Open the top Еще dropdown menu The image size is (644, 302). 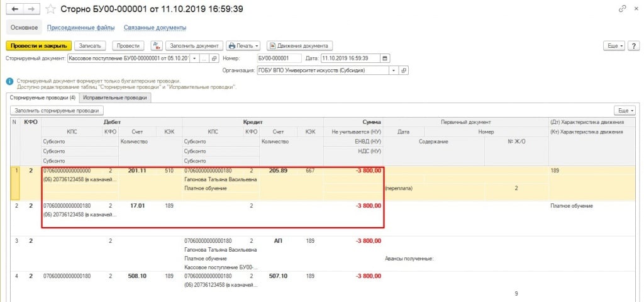(x=614, y=46)
